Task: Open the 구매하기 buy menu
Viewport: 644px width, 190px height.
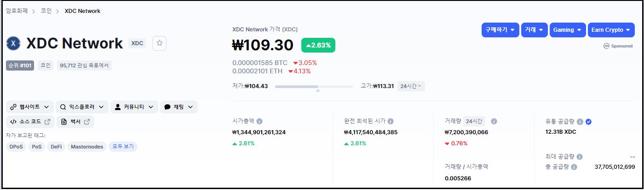Action: [x=500, y=30]
